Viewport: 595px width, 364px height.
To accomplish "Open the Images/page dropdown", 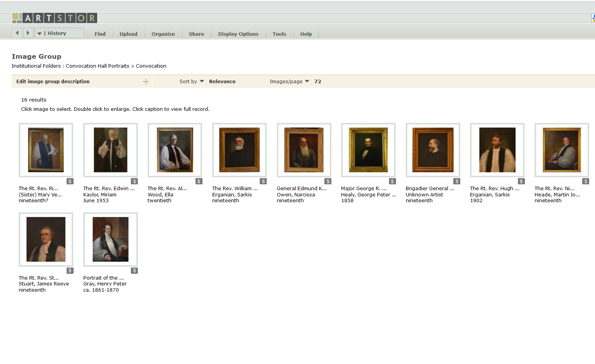I will 289,81.
